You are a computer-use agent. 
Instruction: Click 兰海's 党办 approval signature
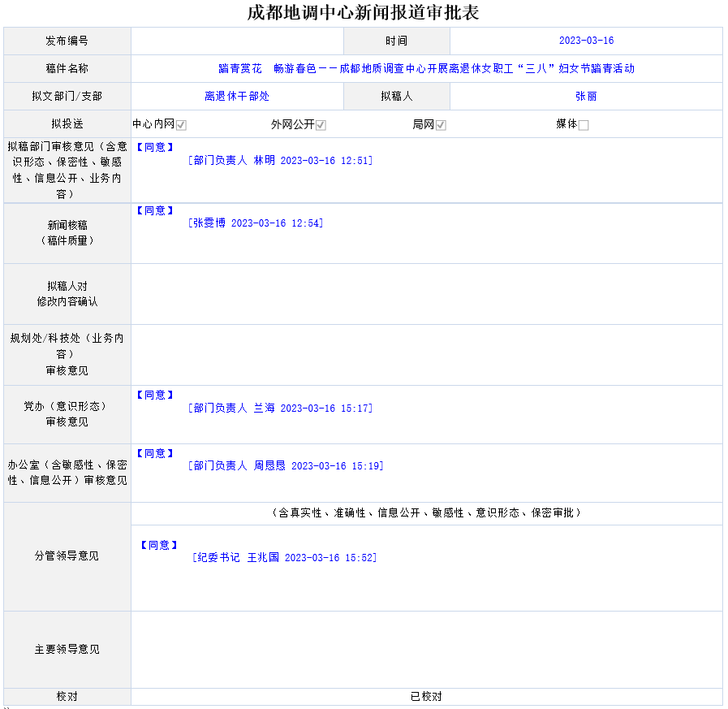280,409
